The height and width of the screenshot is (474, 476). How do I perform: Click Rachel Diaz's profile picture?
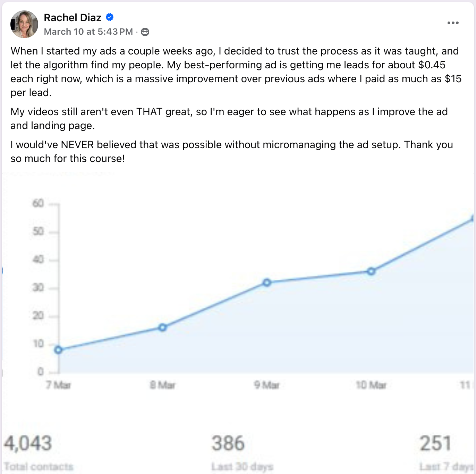[x=24, y=24]
